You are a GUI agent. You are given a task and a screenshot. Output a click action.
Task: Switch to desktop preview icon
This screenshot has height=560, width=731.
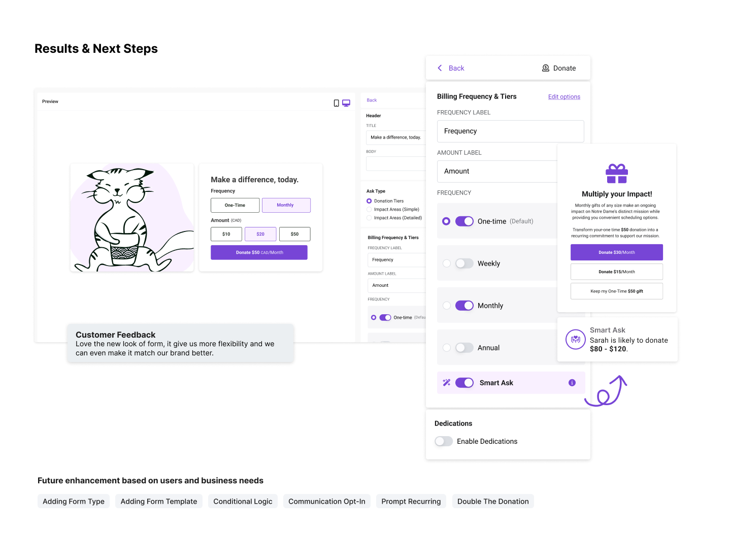pos(346,103)
